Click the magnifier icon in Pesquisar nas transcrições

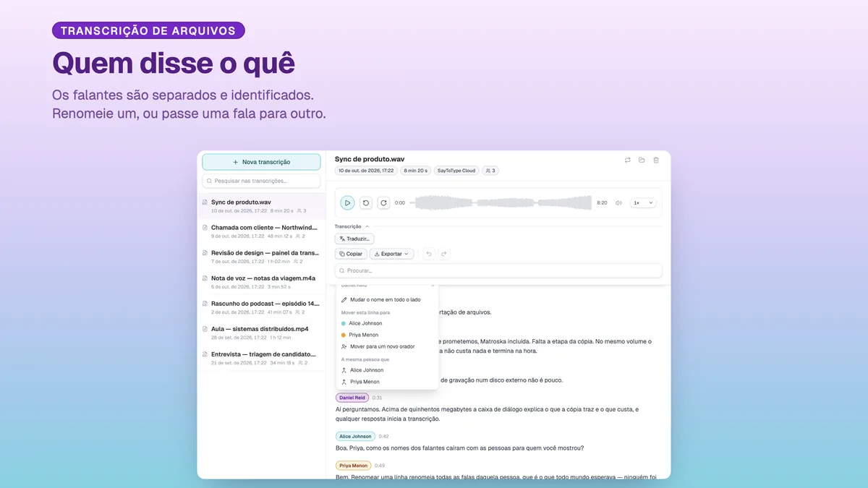210,181
